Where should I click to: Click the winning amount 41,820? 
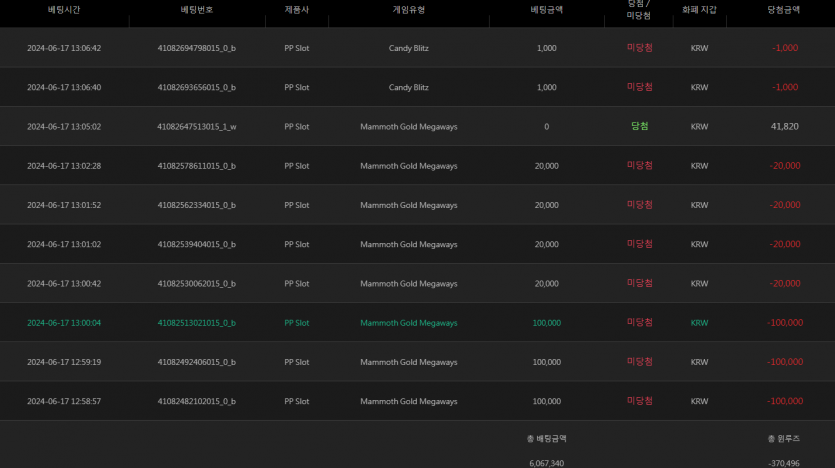point(784,127)
